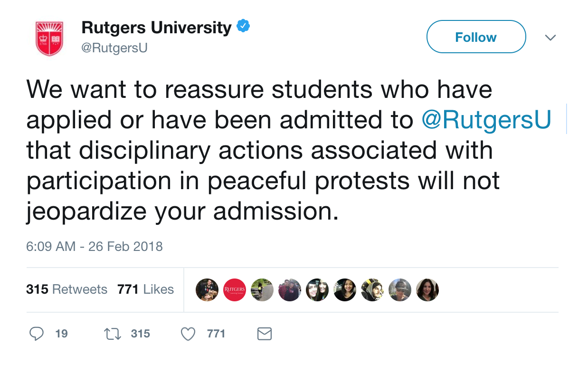Click the retweet arrows icon
Image resolution: width=588 pixels, height=365 pixels.
point(113,334)
